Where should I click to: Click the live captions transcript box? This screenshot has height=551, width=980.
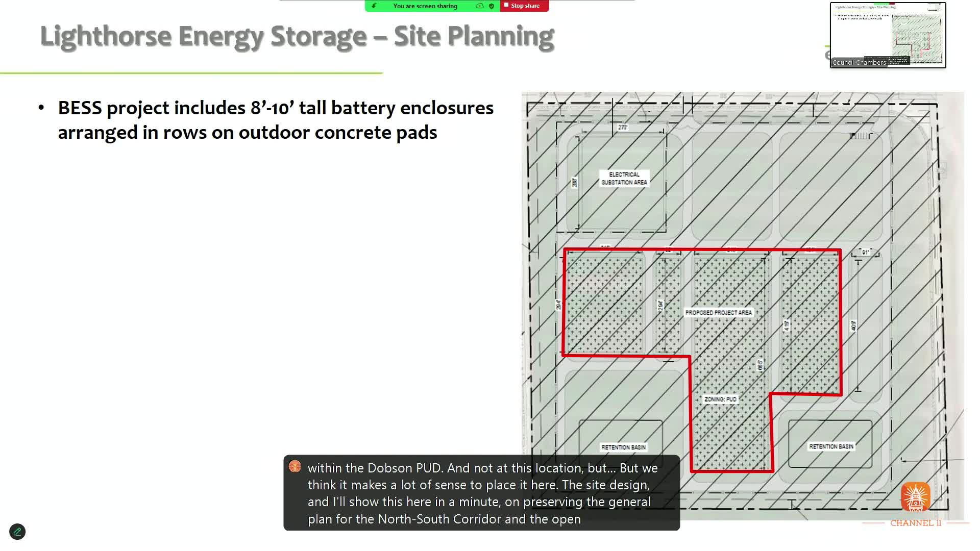click(481, 493)
